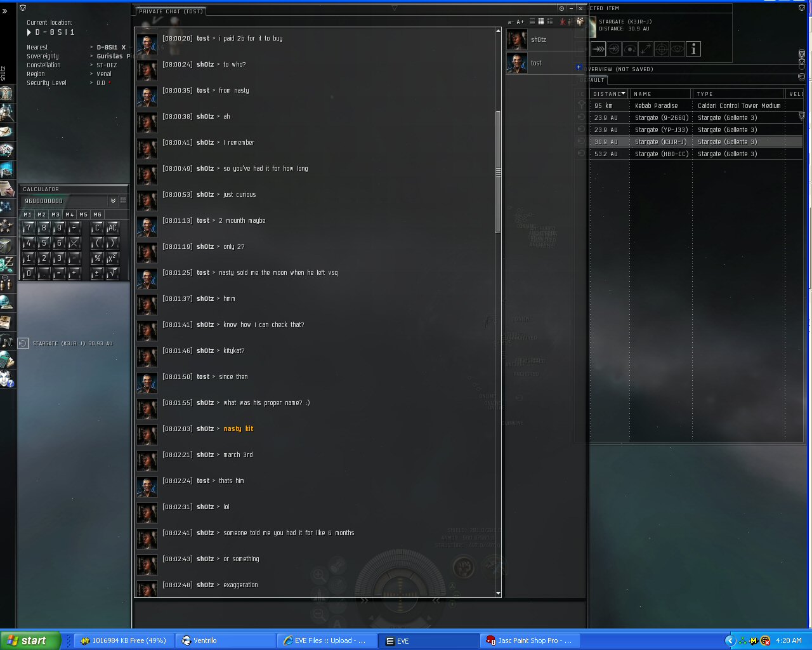Open the Windows Start menu
This screenshot has height=650, width=812.
(30, 640)
